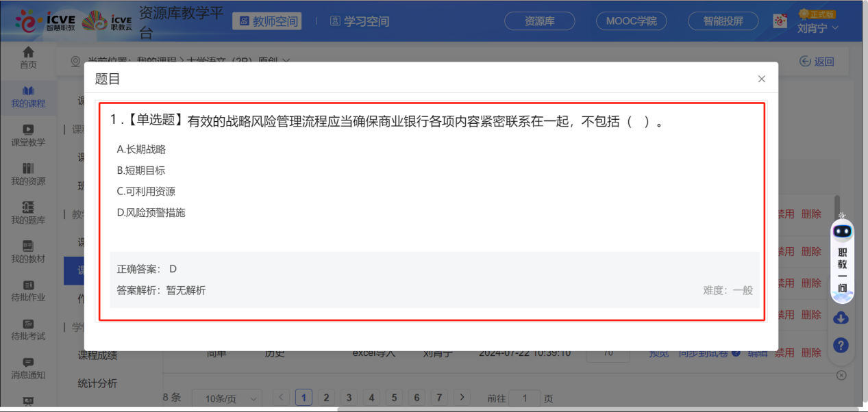The height and width of the screenshot is (412, 868).
Task: Switch to 学习空间 tab
Action: pos(360,21)
